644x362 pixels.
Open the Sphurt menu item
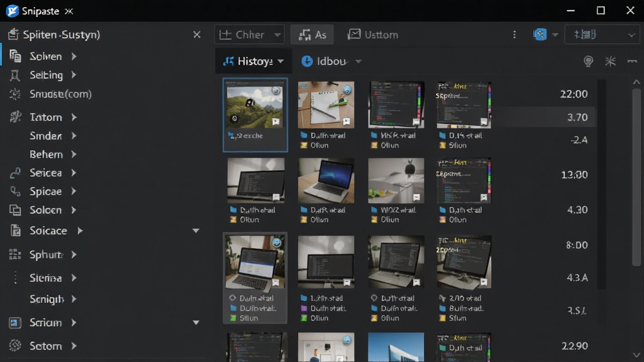click(46, 255)
